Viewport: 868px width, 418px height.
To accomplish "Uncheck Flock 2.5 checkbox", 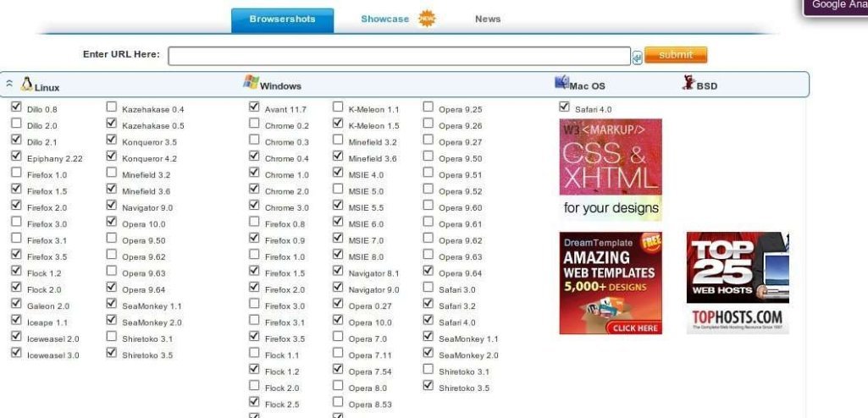I will point(254,402).
